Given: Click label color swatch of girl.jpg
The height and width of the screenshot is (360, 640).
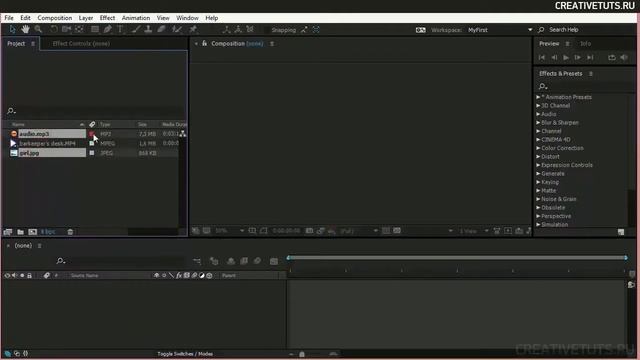Looking at the screenshot, I should pyautogui.click(x=91, y=153).
